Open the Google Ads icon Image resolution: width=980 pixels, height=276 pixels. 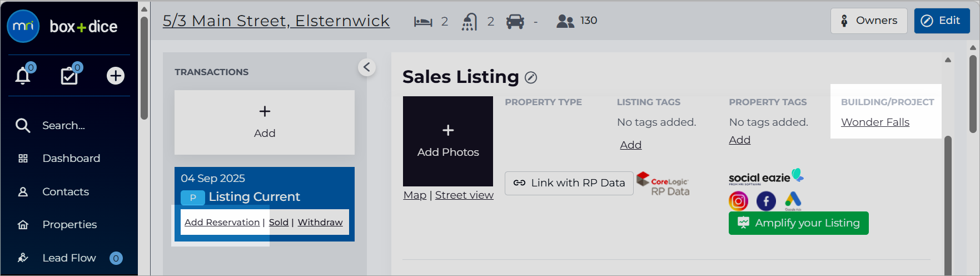(793, 201)
